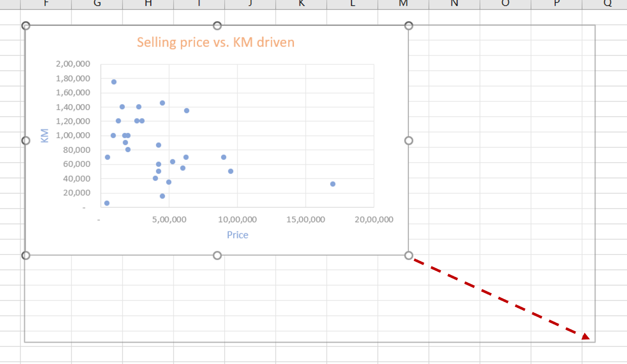Click the 1,20,000 vertical axis label
The image size is (627, 364).
[x=73, y=121]
